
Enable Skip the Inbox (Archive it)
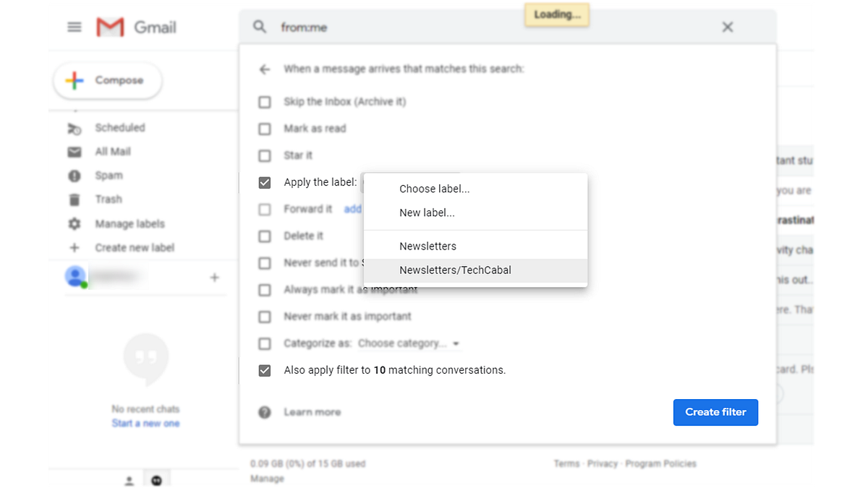[x=264, y=102]
